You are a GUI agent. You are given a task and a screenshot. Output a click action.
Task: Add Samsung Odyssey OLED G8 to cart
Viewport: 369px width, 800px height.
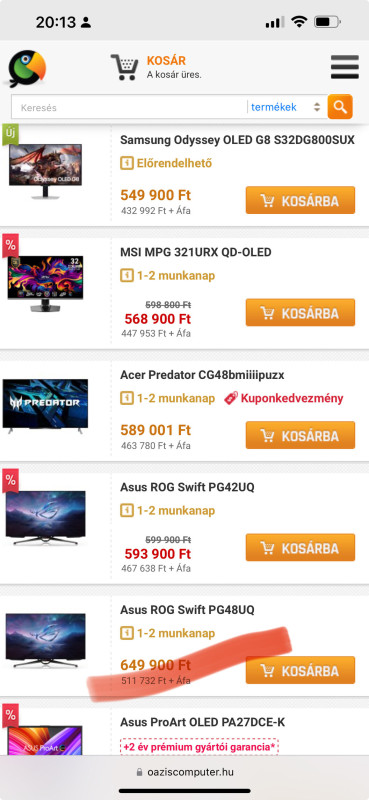pyautogui.click(x=300, y=200)
